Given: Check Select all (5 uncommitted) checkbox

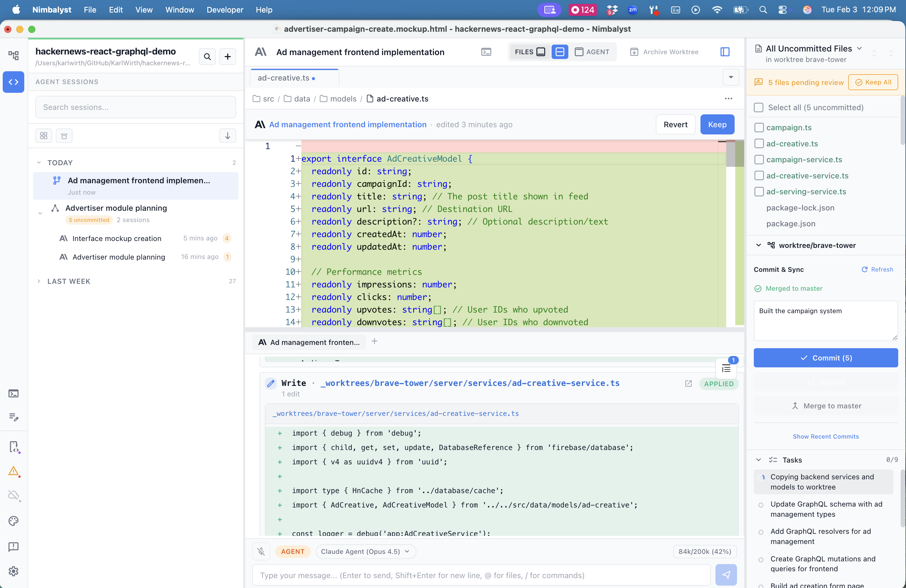Looking at the screenshot, I should point(758,107).
